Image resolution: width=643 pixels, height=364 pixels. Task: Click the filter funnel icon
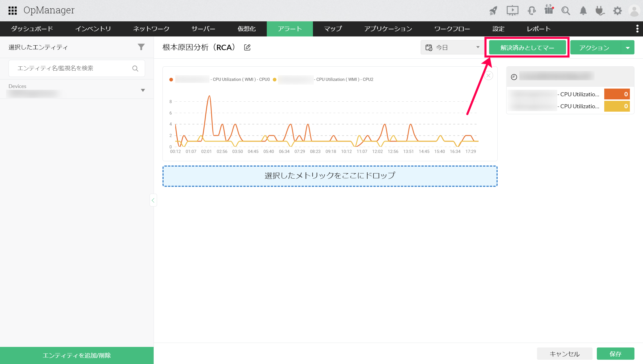141,47
